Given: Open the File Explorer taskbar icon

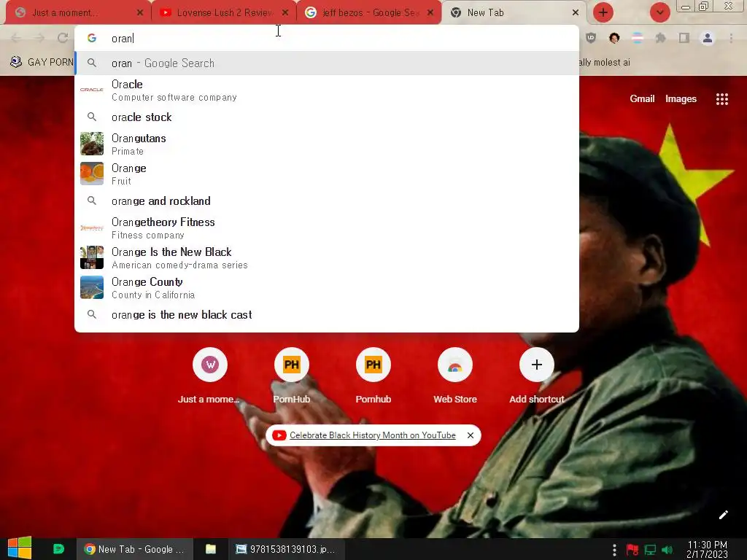Looking at the screenshot, I should [211, 549].
